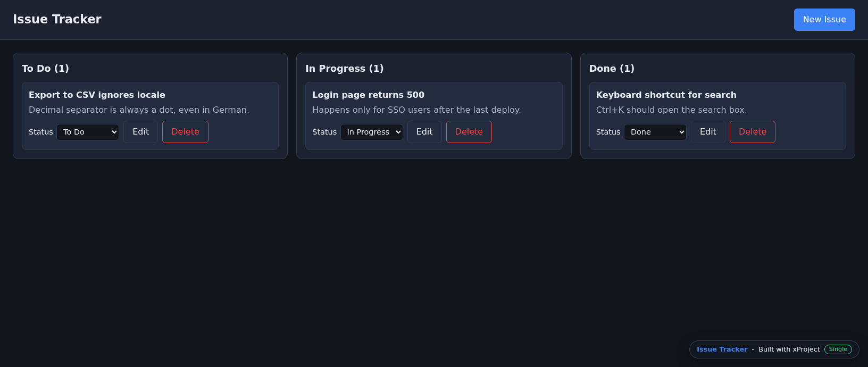Click the To Do (1) column heading
Viewport: 868px width, 367px height.
pos(45,69)
